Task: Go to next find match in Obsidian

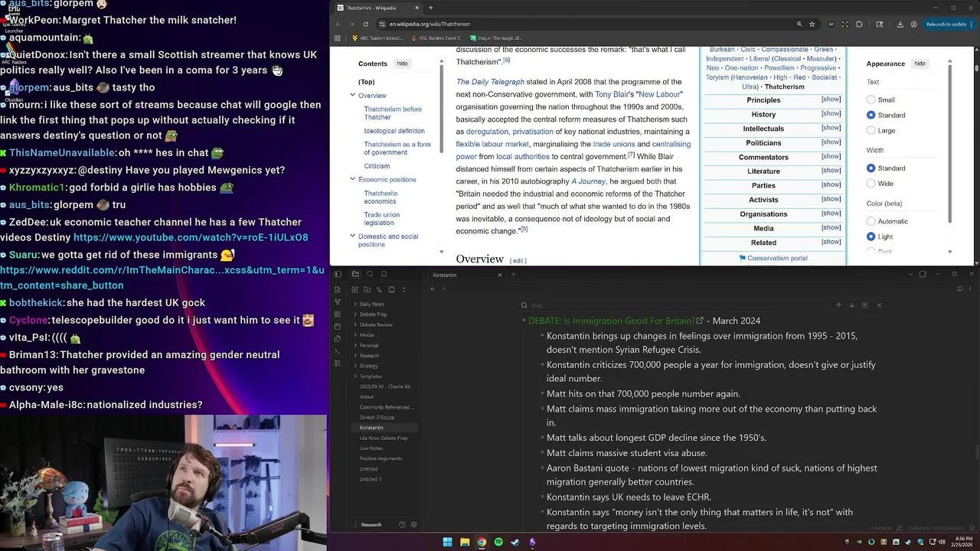Action: [851, 305]
